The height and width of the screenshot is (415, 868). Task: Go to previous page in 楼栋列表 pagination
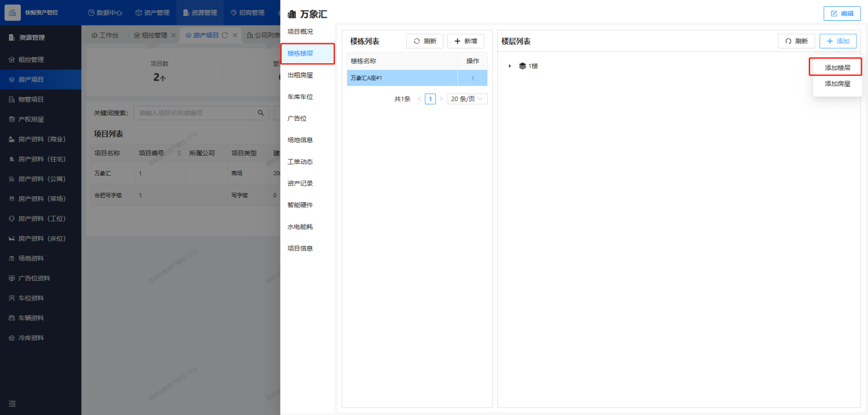tap(420, 99)
